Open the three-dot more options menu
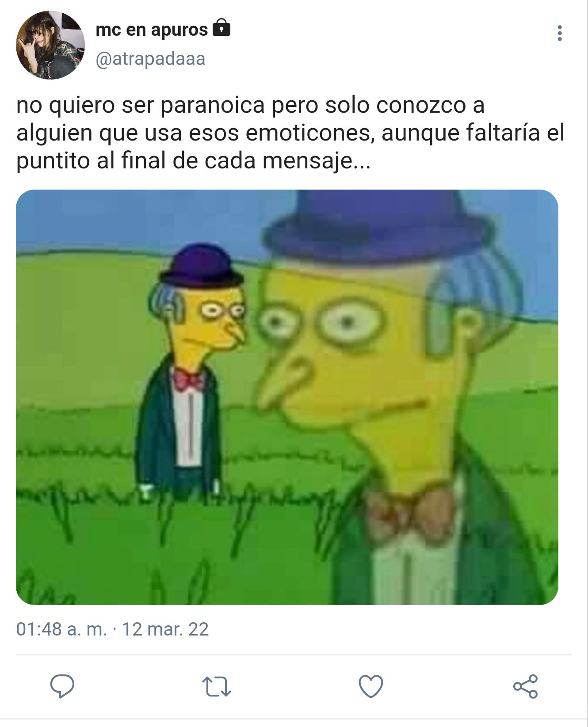This screenshot has height=727, width=588. click(560, 33)
